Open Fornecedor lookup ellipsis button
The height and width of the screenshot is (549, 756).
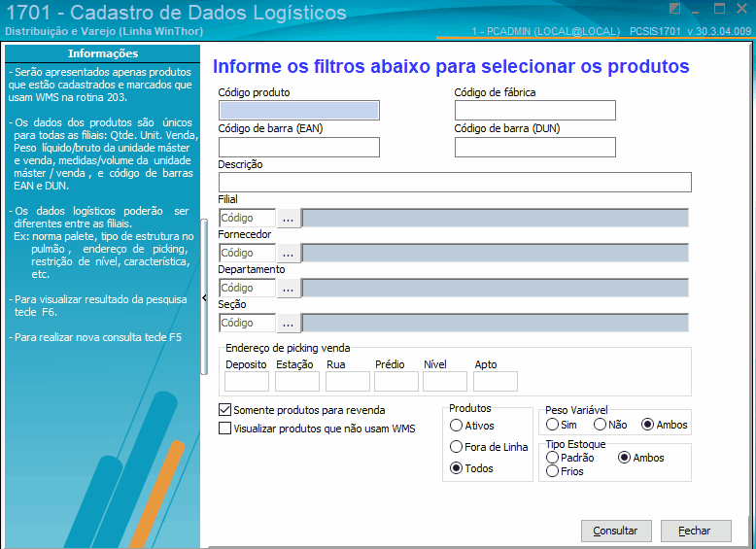[288, 253]
